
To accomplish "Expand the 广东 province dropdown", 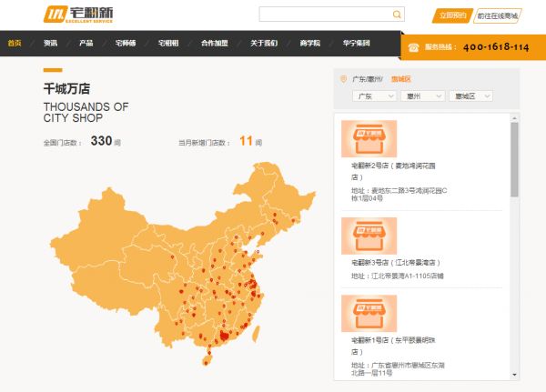I will coord(374,95).
